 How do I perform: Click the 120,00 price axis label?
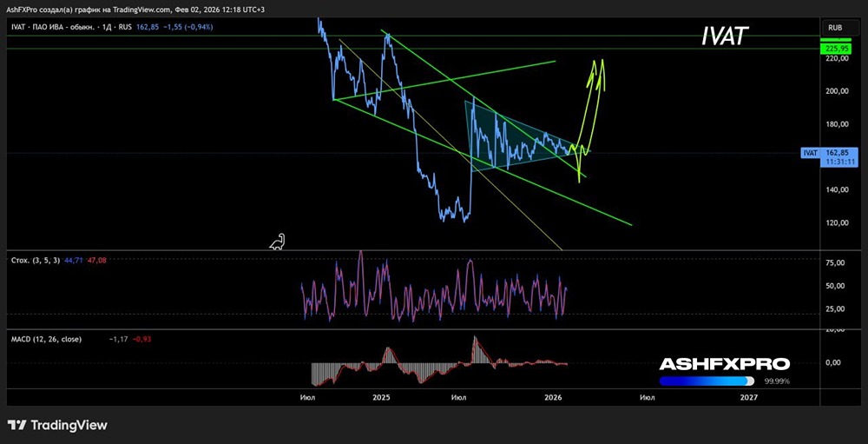(836, 222)
